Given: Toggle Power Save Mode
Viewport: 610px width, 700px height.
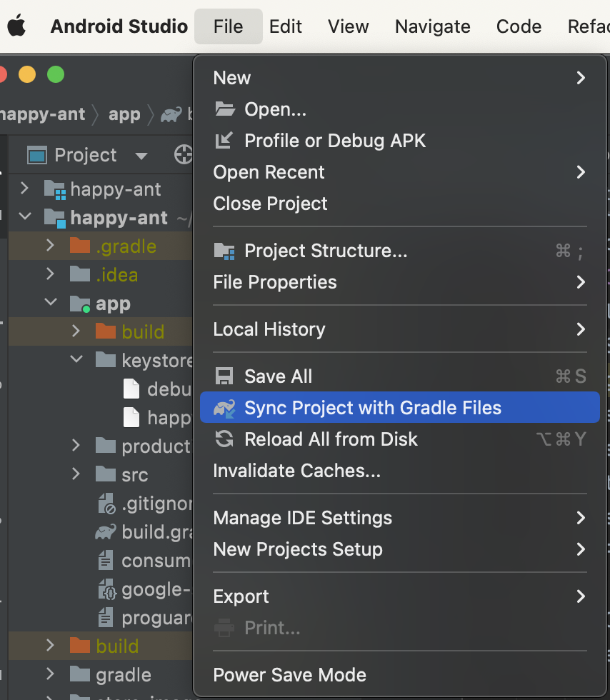Looking at the screenshot, I should tap(400, 675).
